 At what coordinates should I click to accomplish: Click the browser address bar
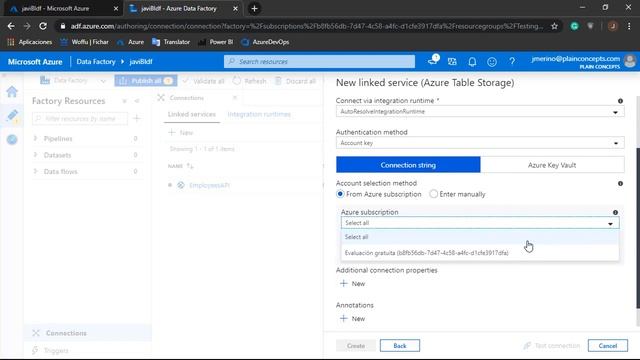click(306, 26)
